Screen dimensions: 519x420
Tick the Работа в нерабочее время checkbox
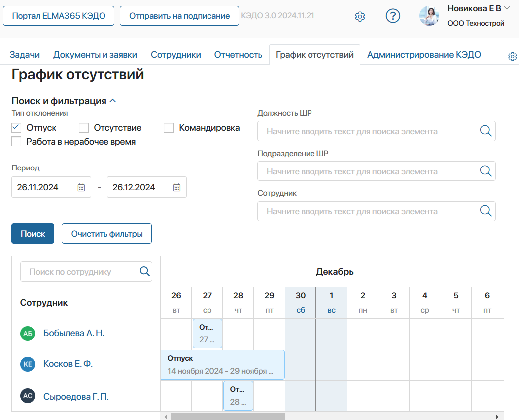click(16, 141)
